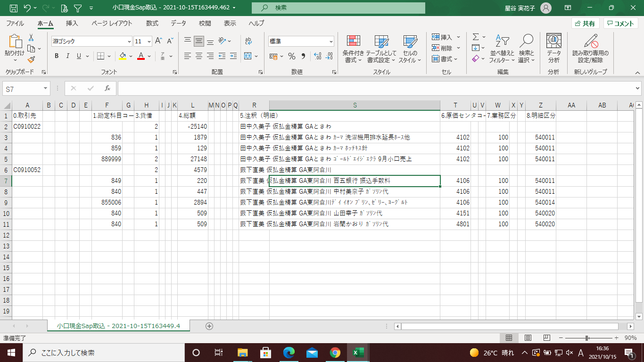Open Excel from the Windows taskbar
644x362 pixels.
(x=358, y=353)
